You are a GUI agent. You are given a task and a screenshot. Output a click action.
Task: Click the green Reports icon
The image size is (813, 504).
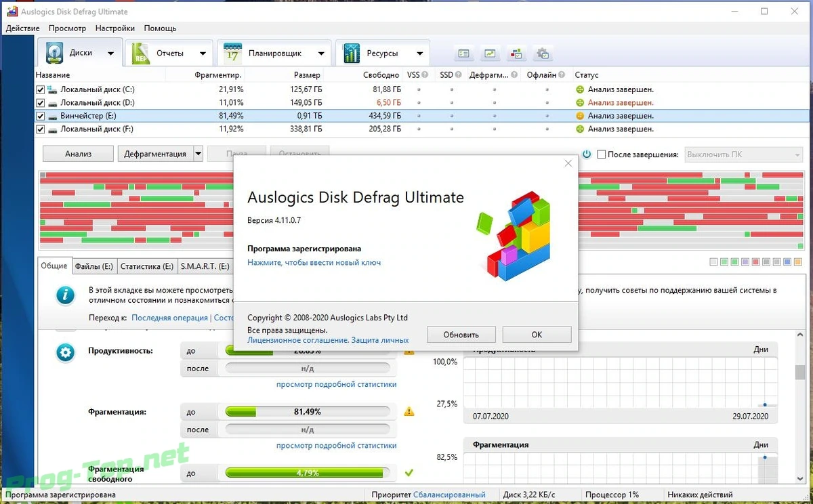(x=141, y=53)
